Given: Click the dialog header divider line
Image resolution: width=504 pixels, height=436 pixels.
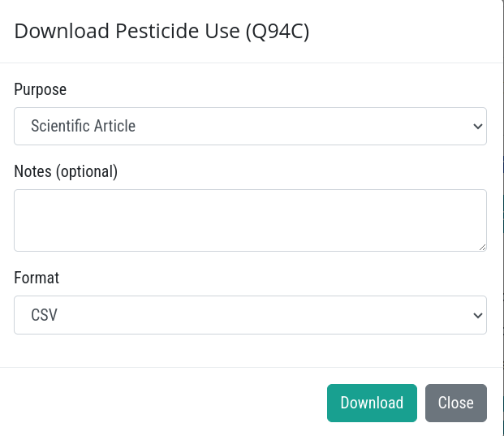Looking at the screenshot, I should click(x=251, y=63).
